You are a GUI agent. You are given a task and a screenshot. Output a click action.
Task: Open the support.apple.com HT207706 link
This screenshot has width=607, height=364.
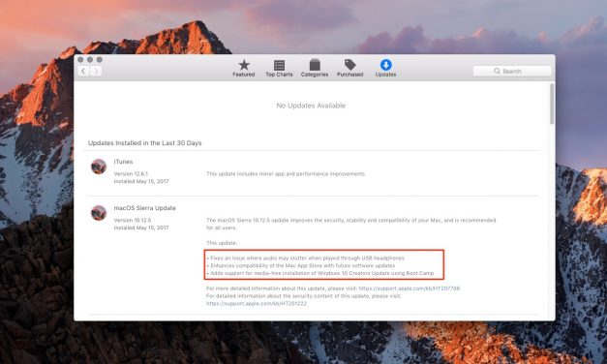pos(410,288)
